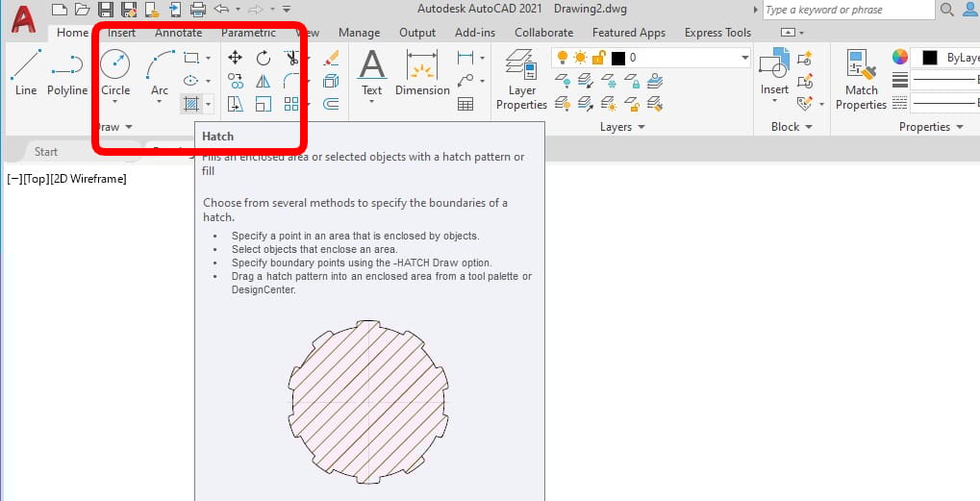Select the Offset tool
Image resolution: width=980 pixels, height=501 pixels.
click(x=331, y=104)
